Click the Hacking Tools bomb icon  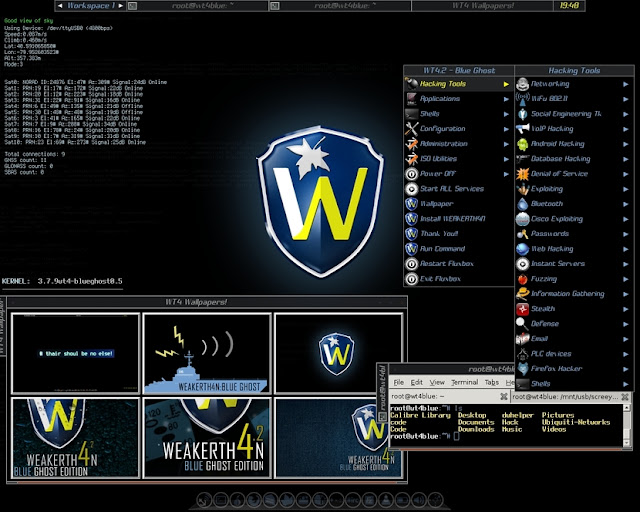tap(411, 84)
